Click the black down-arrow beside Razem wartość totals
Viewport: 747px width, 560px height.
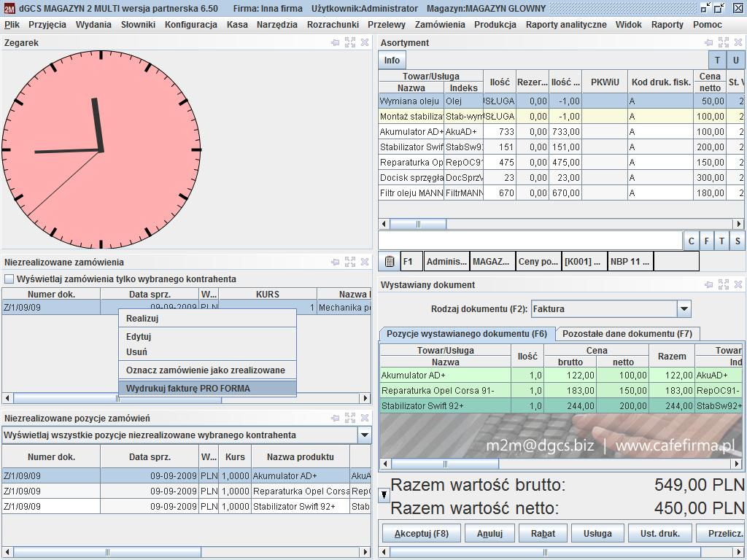(x=384, y=495)
